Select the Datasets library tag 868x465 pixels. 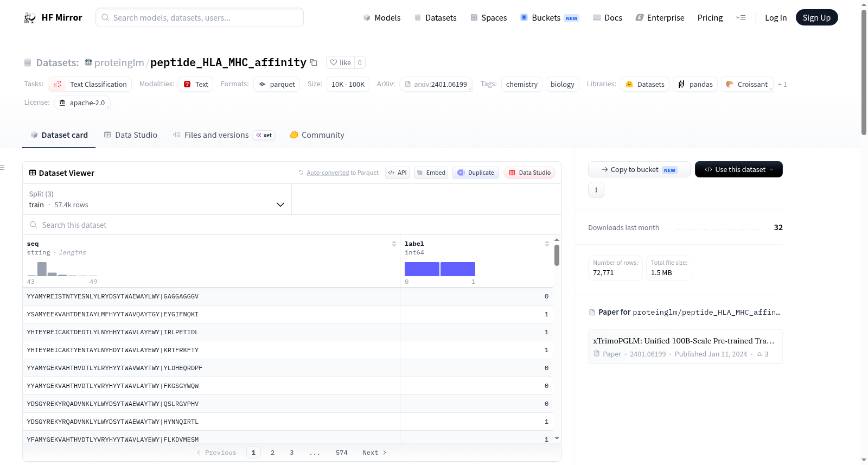tap(645, 85)
